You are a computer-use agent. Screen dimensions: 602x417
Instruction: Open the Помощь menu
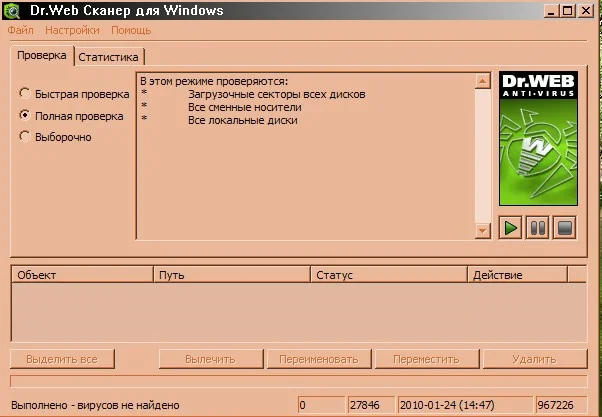(x=131, y=30)
